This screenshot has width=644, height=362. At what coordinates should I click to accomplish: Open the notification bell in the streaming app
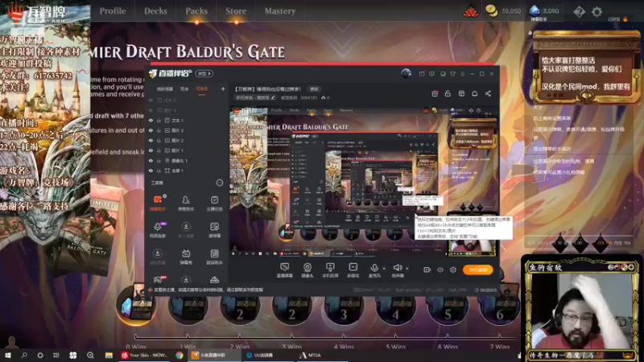[x=474, y=93]
